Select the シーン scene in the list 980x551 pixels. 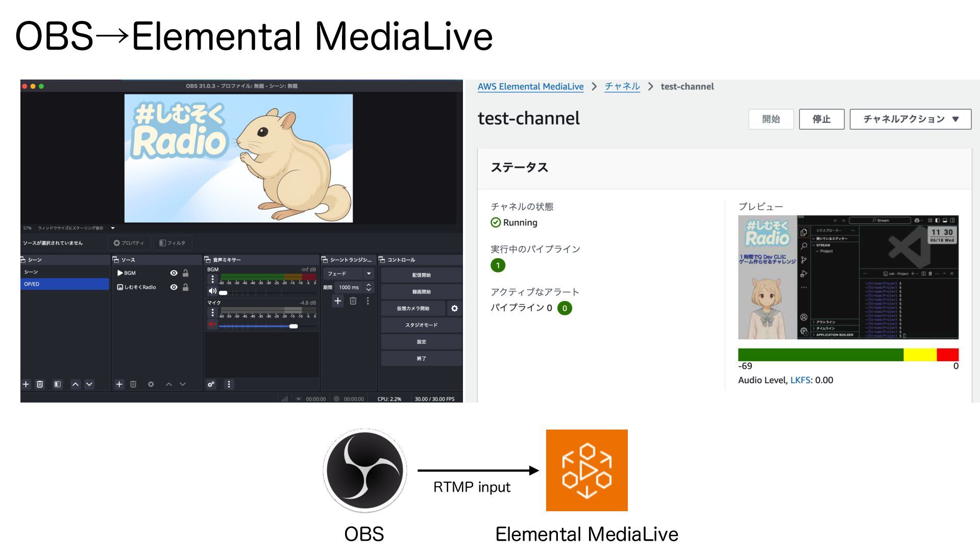click(65, 272)
